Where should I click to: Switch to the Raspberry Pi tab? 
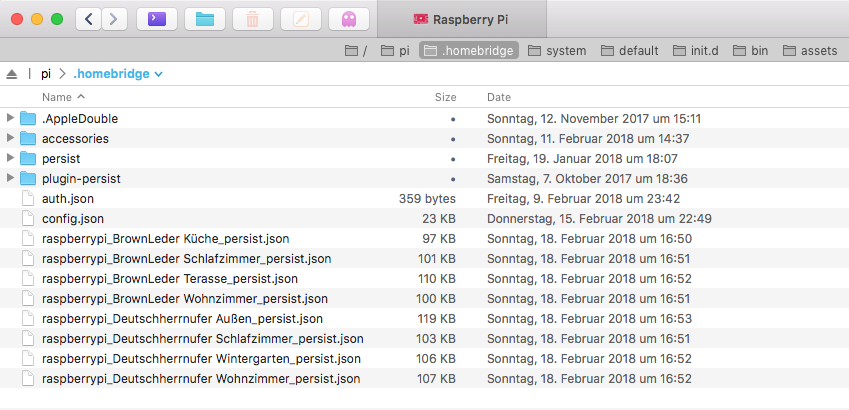tap(462, 19)
